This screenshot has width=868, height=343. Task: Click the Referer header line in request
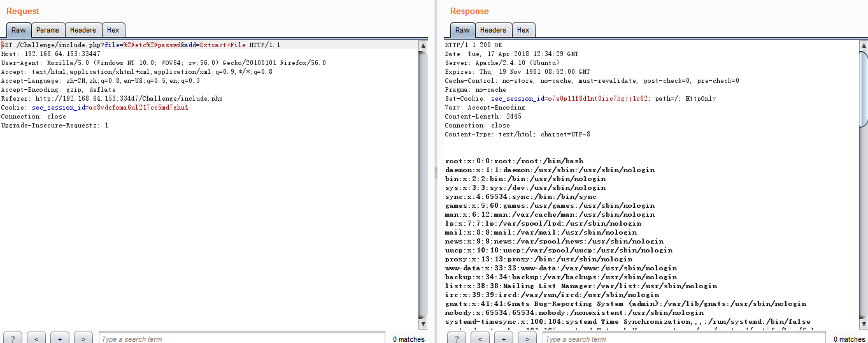pyautogui.click(x=112, y=99)
